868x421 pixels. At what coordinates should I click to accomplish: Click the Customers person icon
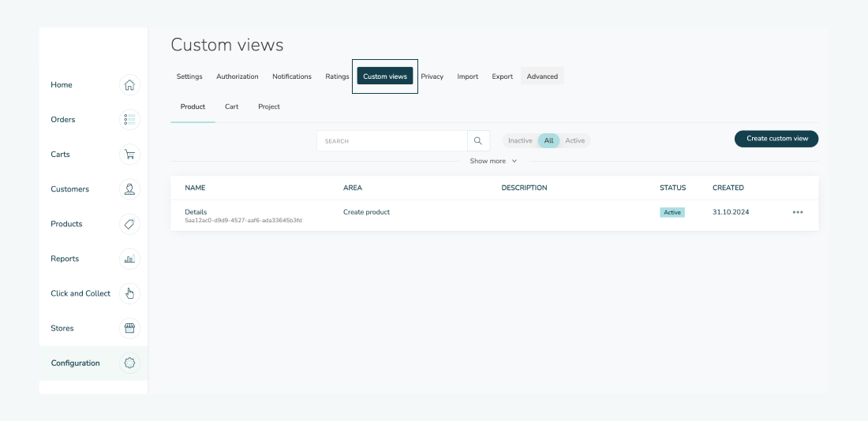[x=129, y=189]
